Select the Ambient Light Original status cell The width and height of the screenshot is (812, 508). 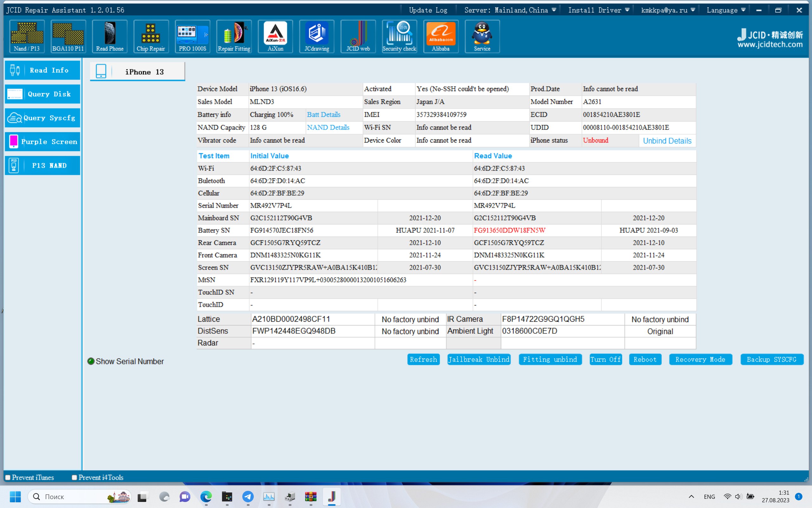pos(660,331)
